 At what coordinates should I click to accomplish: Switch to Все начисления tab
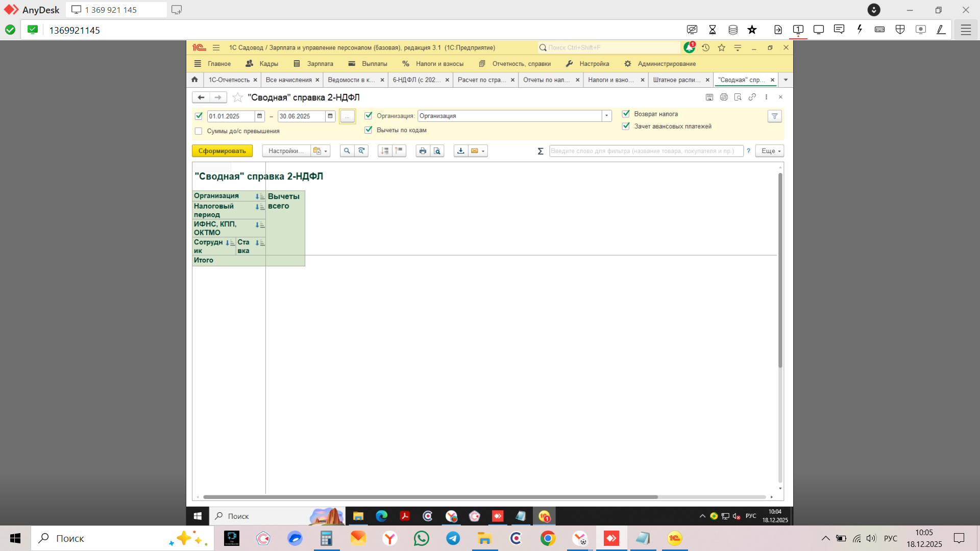tap(288, 80)
